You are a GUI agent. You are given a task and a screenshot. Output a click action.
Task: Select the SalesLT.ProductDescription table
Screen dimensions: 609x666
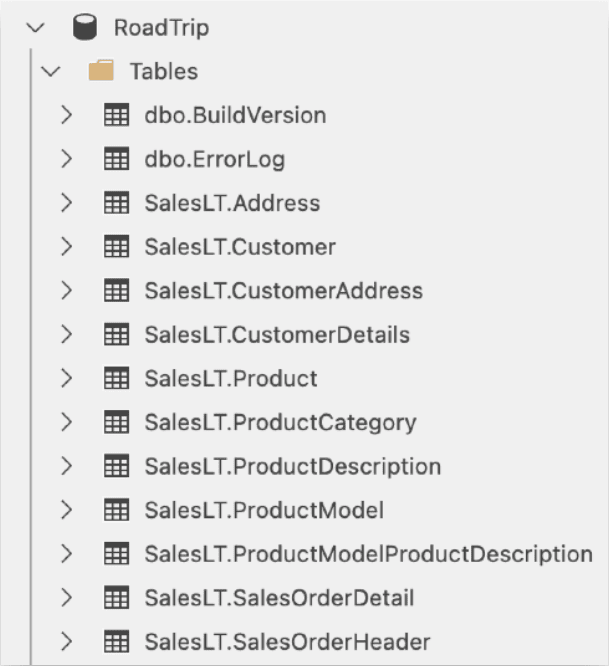click(293, 467)
